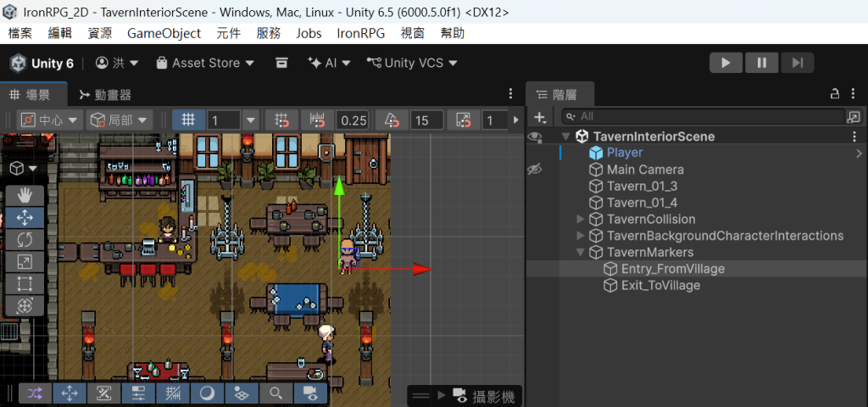Select the Hand view tool
This screenshot has width=868, height=407.
point(25,196)
